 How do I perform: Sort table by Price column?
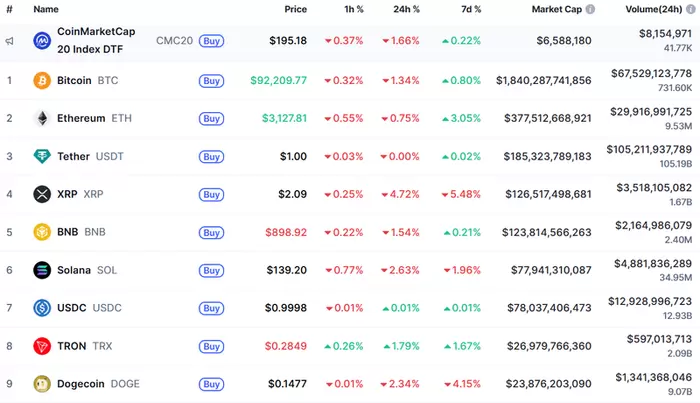click(295, 9)
